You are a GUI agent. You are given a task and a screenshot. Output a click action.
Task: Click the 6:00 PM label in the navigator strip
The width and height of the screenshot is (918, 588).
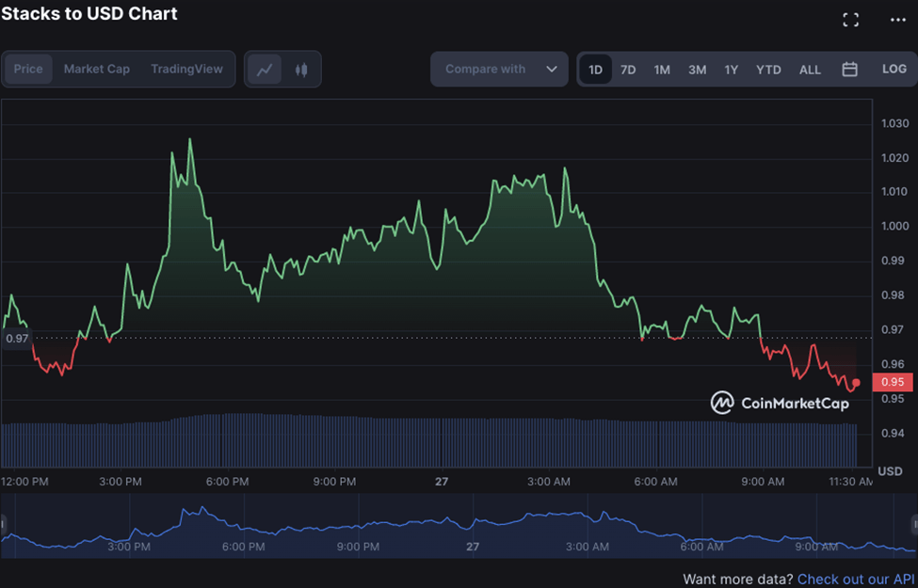(x=245, y=547)
